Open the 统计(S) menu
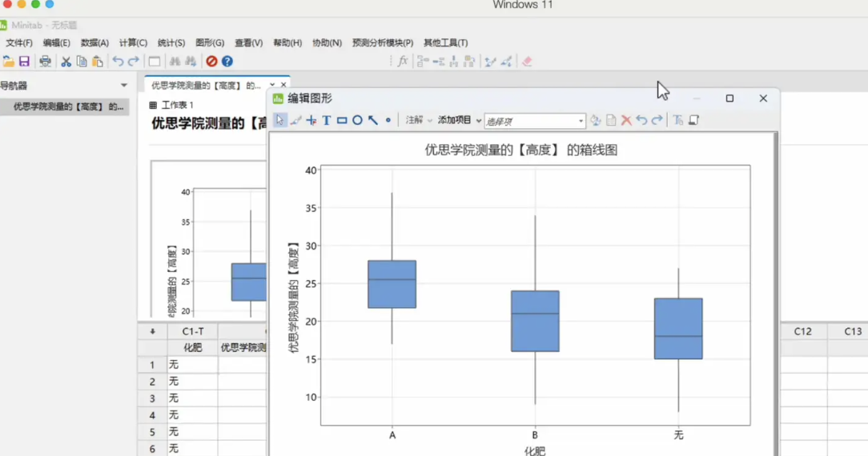 coord(171,42)
